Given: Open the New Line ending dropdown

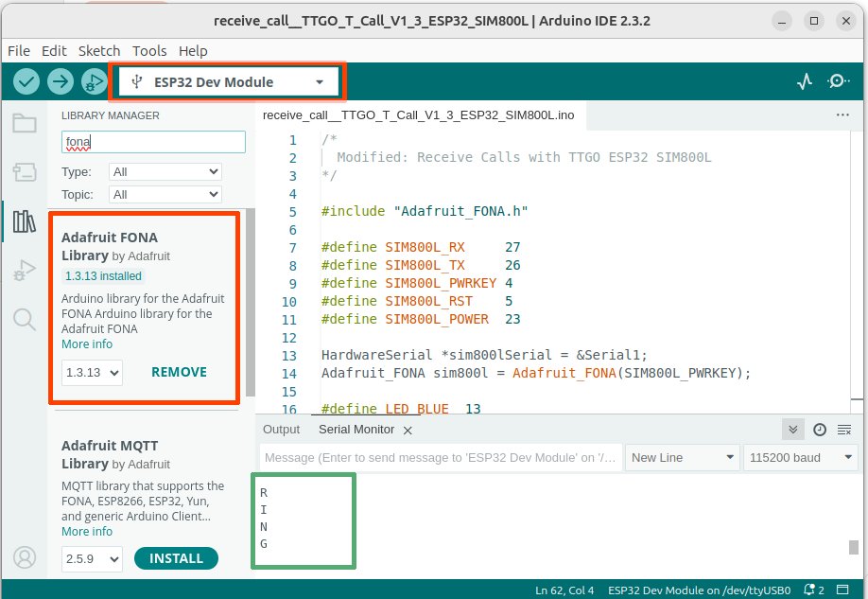Looking at the screenshot, I should (x=683, y=458).
